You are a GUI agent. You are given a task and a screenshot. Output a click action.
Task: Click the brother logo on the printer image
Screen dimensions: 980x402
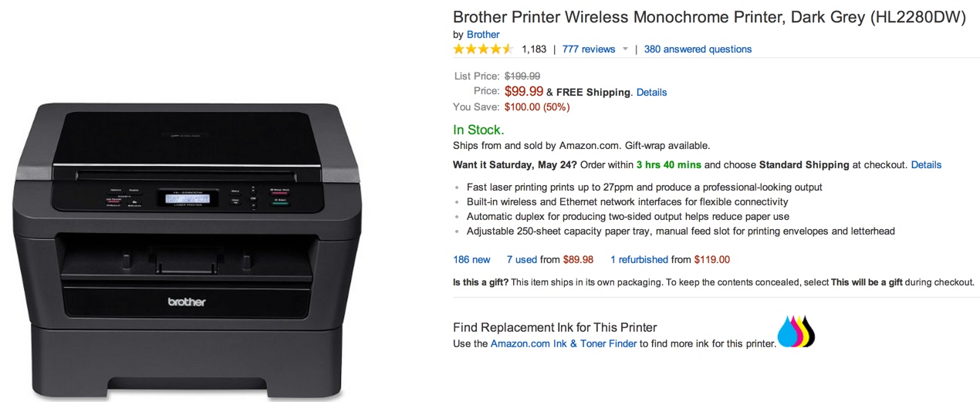click(187, 302)
